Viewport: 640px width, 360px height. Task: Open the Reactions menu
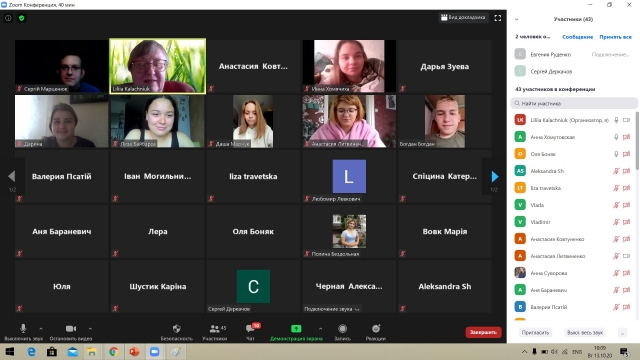(376, 331)
